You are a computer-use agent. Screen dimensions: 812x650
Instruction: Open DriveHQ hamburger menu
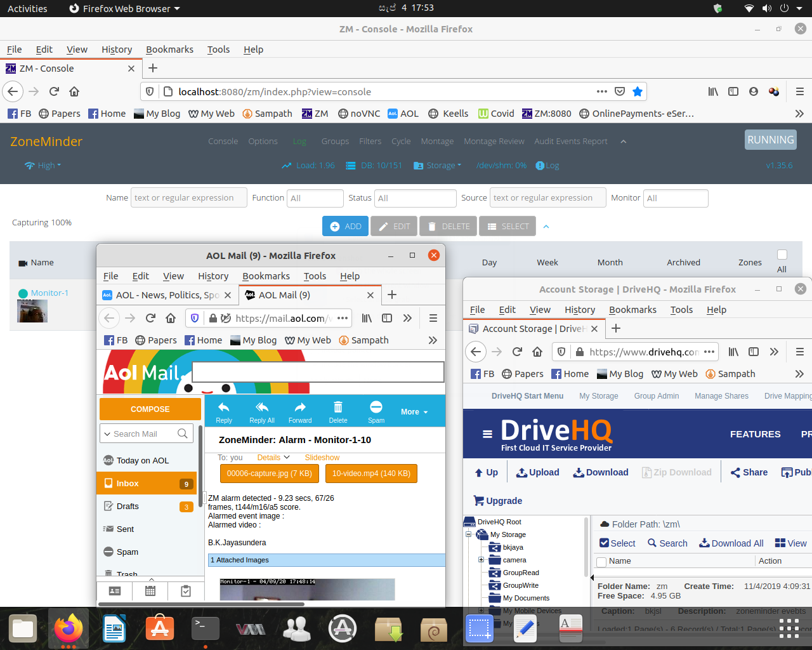click(487, 434)
